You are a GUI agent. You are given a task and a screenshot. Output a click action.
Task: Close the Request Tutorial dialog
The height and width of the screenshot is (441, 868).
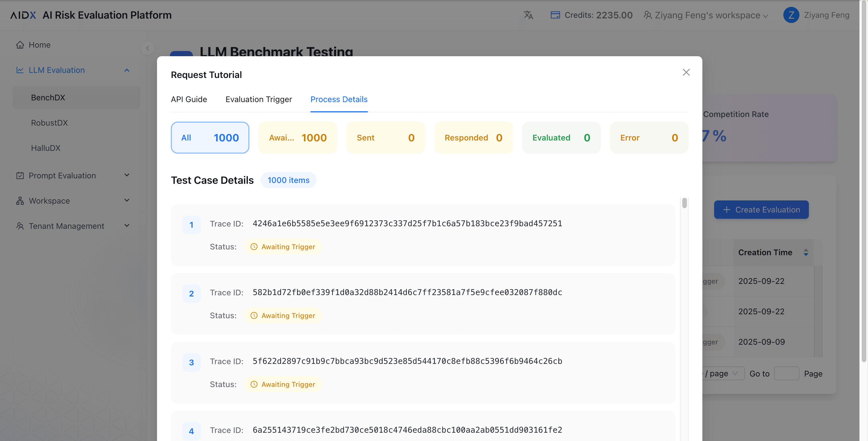[686, 72]
